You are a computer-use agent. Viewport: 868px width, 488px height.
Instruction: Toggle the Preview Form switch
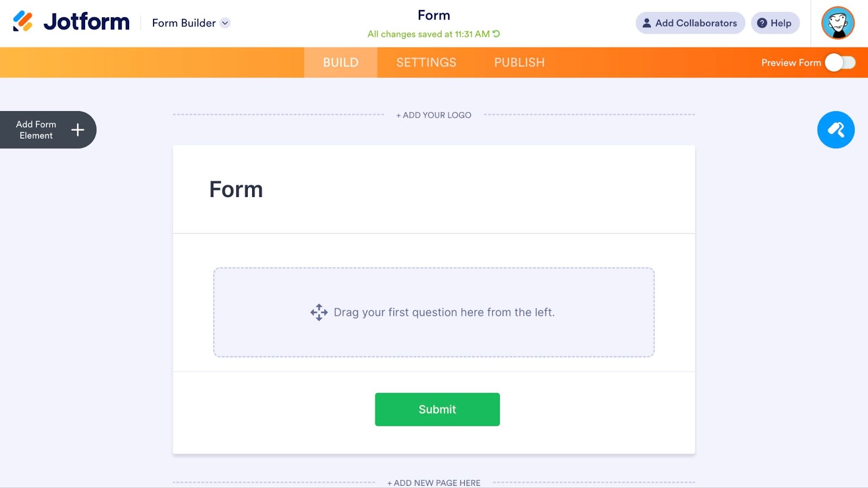840,62
